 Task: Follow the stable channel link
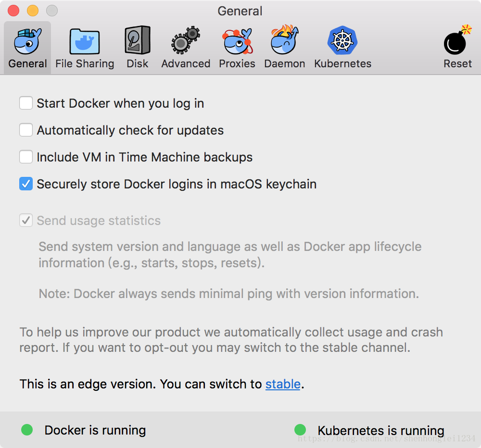coord(283,384)
